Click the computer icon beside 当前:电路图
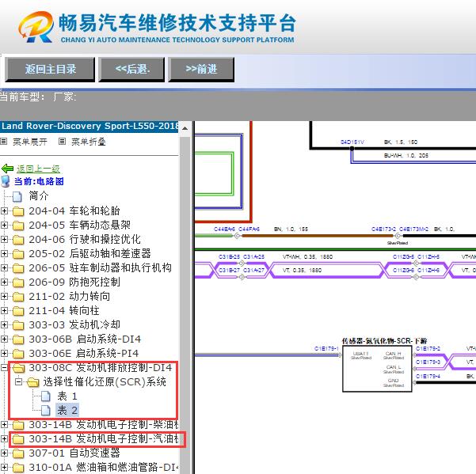The width and height of the screenshot is (476, 474). 6,181
